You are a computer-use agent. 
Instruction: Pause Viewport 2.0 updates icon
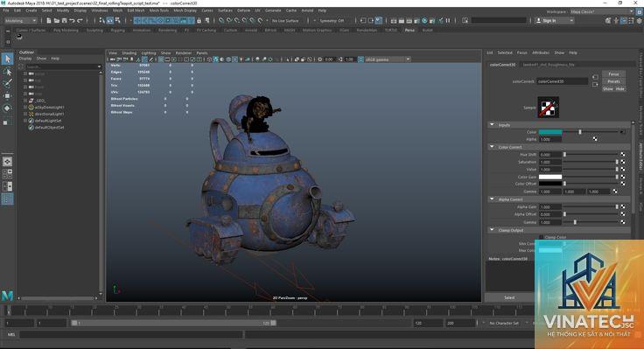448,20
